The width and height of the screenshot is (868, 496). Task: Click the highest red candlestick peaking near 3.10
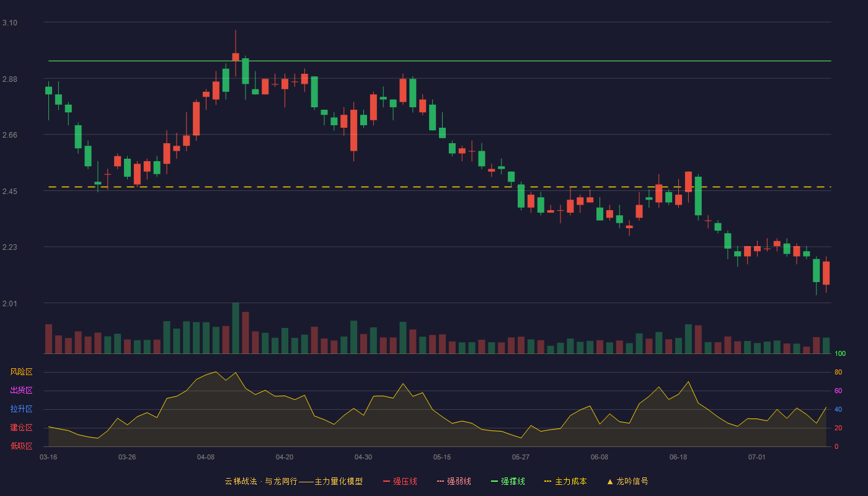point(236,57)
